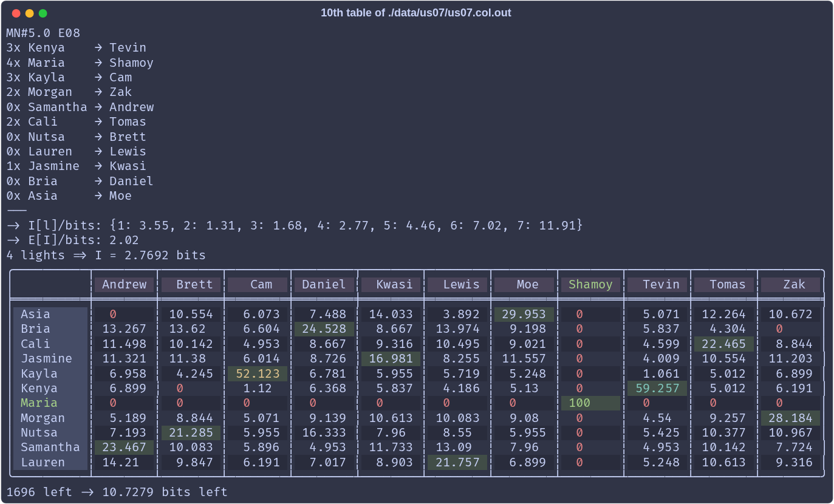Click the cell '13.974' in Bria row
The height and width of the screenshot is (504, 834).
(x=457, y=329)
